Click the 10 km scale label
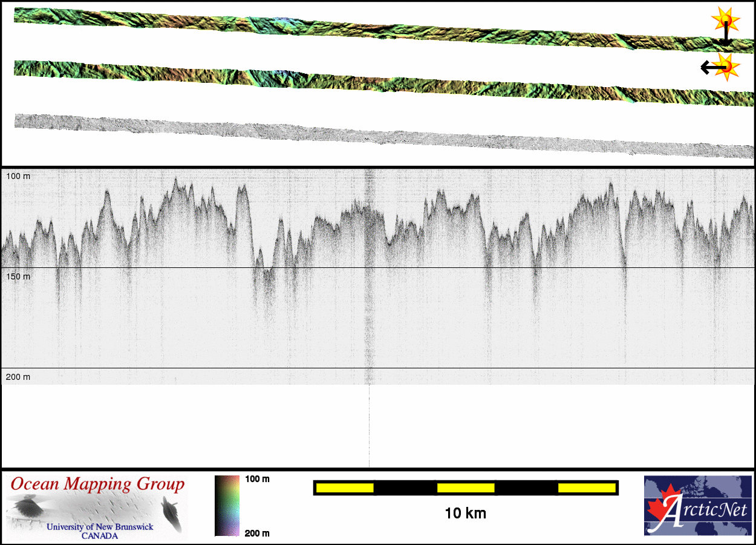756x545 pixels. pyautogui.click(x=465, y=514)
